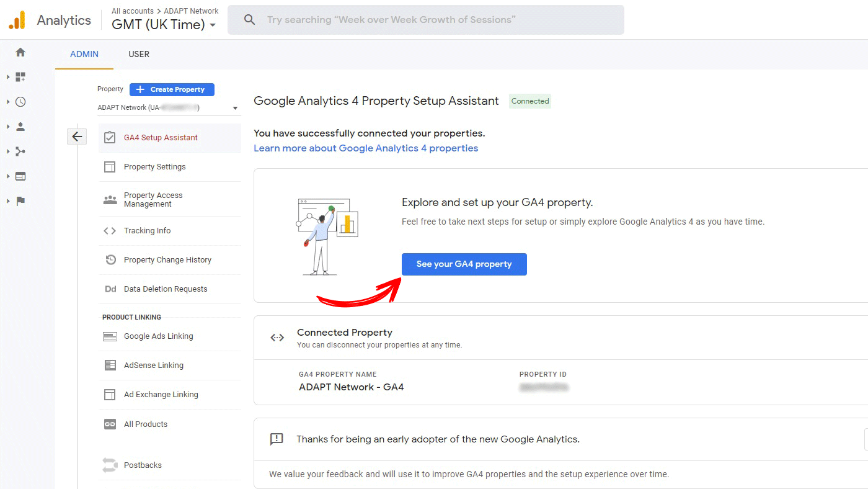Viewport: 868px width, 489px height.
Task: Click the search magnifier icon
Action: coord(249,20)
